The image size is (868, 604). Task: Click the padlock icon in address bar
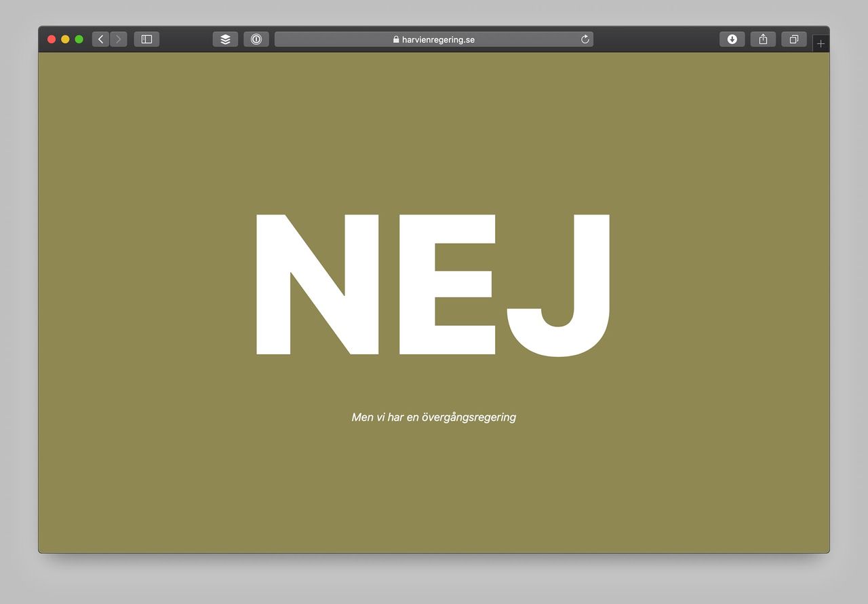point(396,39)
